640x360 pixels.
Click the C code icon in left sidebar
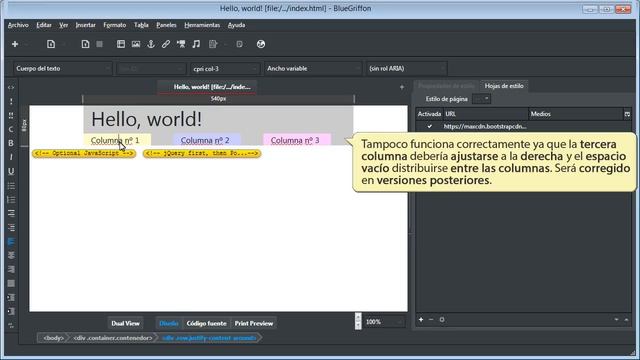coord(11,129)
